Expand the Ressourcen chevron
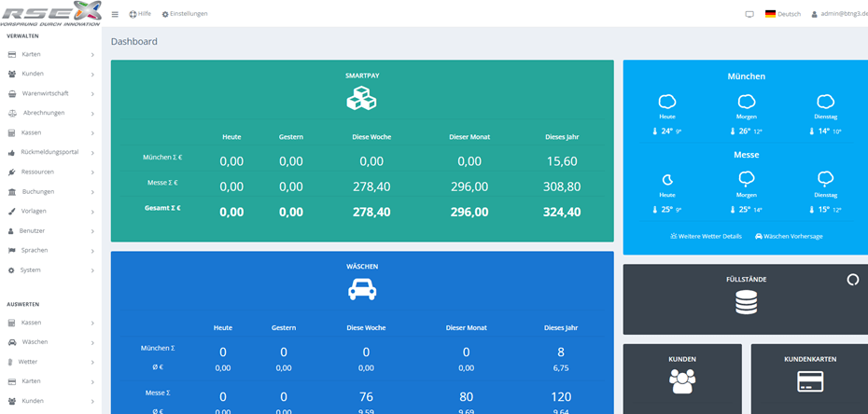The height and width of the screenshot is (414, 868). 92,172
